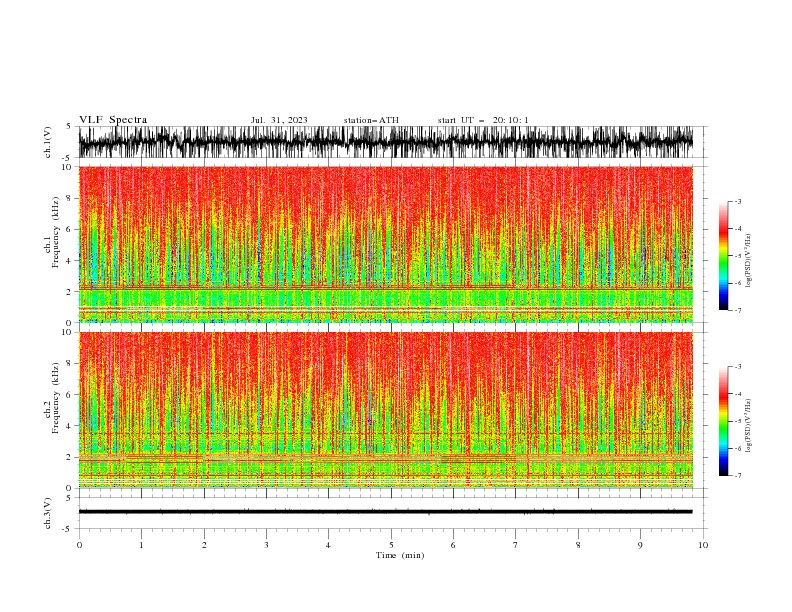Screen dimensions: 792x612
Task: Click time axis tick label '0'
Action: pyautogui.click(x=79, y=545)
